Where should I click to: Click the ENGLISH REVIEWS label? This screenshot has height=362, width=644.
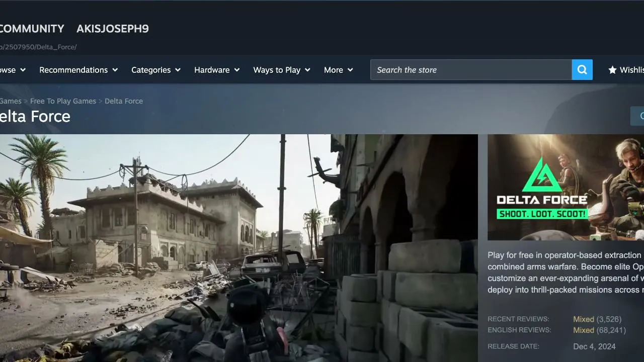(519, 330)
